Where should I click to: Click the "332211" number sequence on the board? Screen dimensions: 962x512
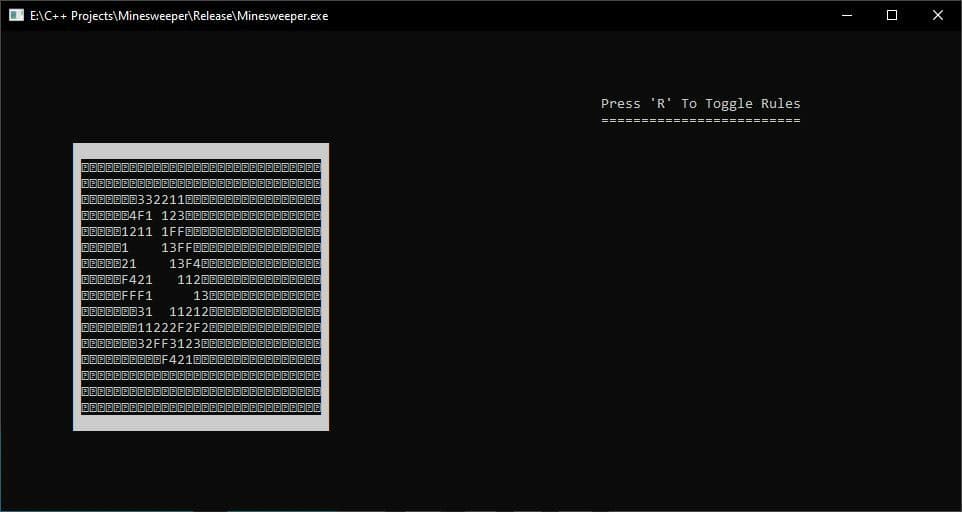[x=161, y=200]
